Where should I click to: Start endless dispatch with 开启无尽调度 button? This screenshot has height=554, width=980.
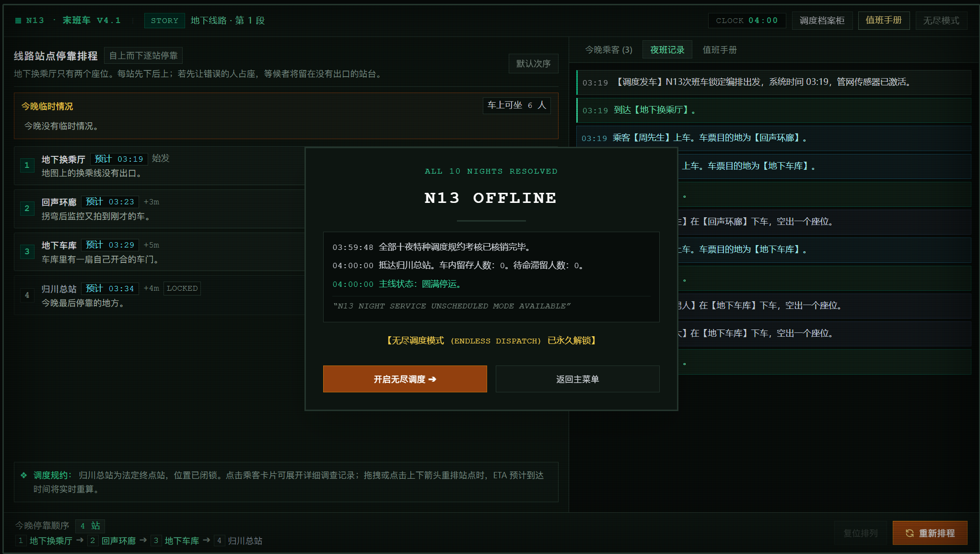[405, 379]
